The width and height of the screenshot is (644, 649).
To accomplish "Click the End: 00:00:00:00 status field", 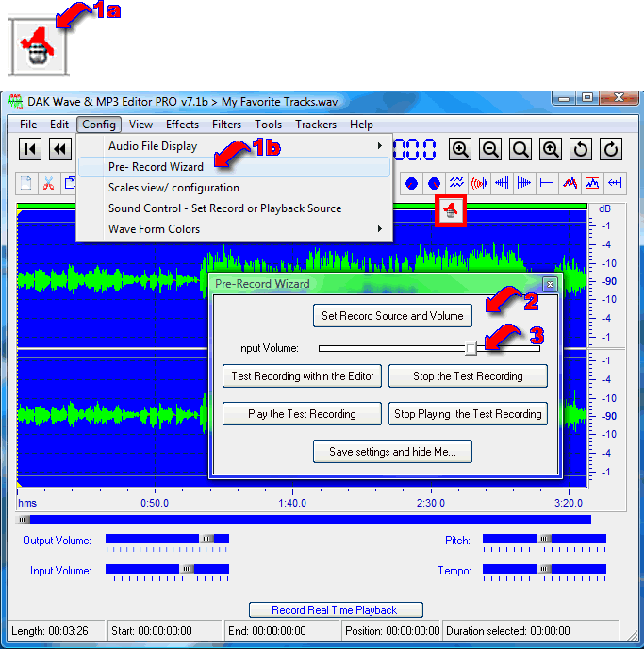I will [282, 631].
